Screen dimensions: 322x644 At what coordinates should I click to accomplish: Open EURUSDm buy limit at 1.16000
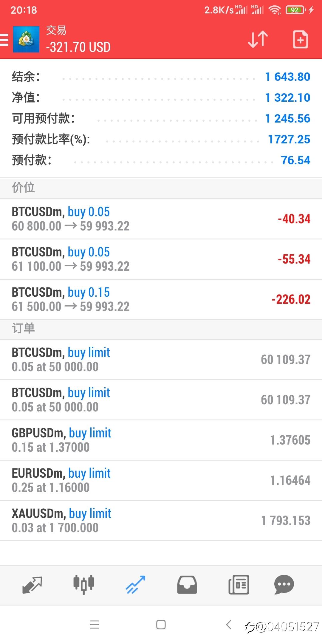161,481
